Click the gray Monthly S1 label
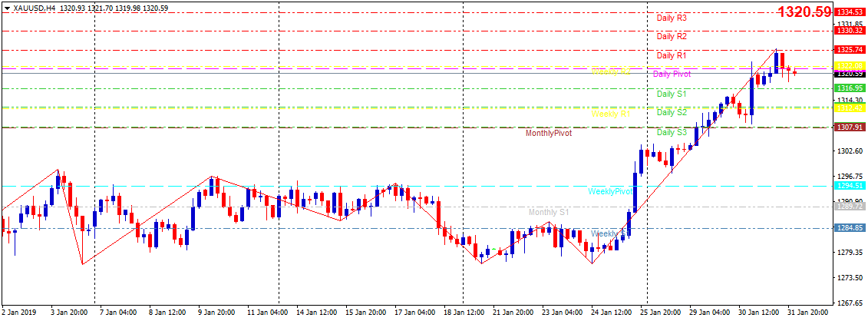Screen dimensions: 868x321 [548, 212]
